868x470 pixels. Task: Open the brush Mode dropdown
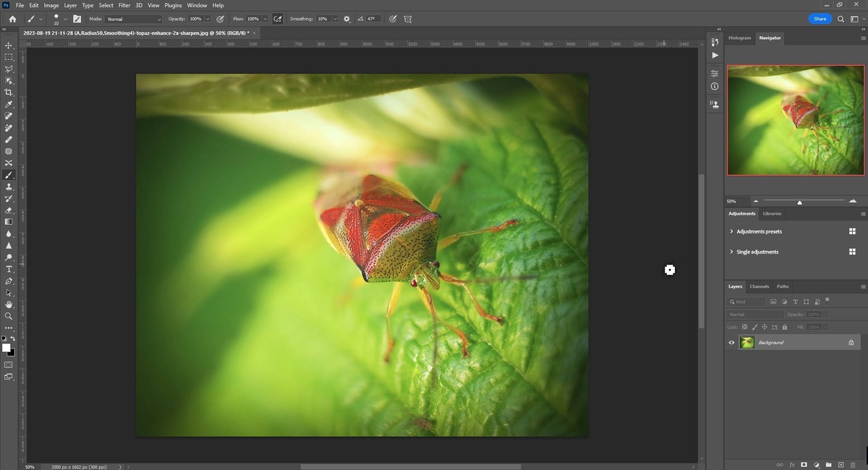click(x=134, y=19)
